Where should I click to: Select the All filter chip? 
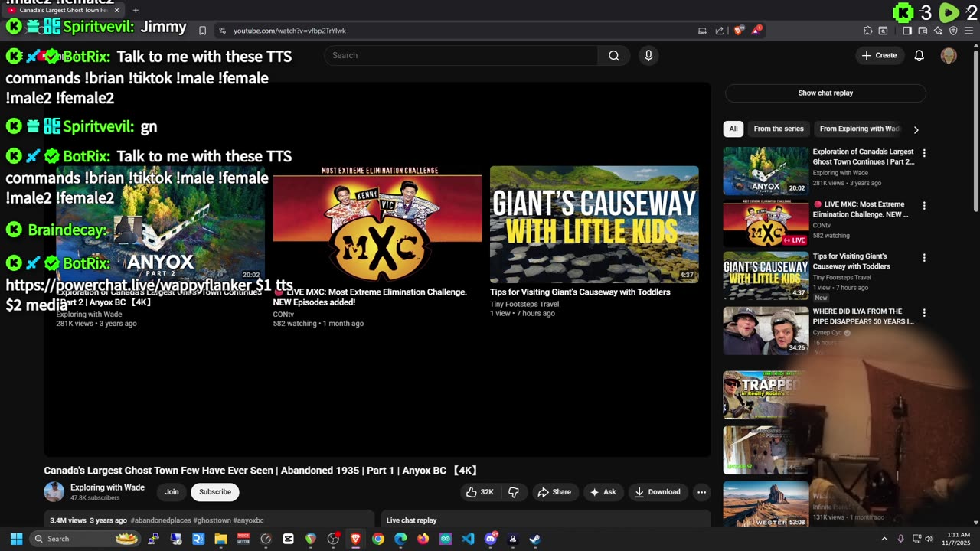tap(733, 129)
